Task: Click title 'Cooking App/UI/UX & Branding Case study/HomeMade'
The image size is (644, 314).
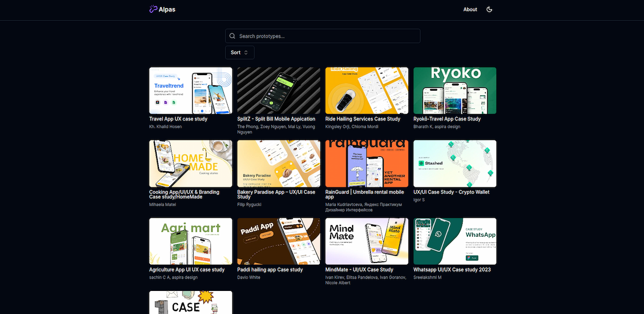Action: click(184, 194)
